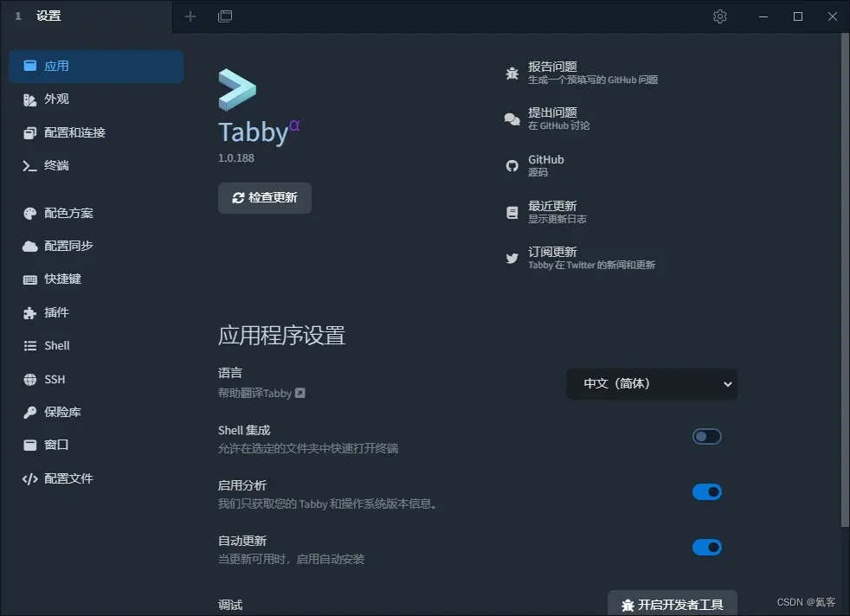
Task: Click the SSH globe icon
Action: point(29,379)
